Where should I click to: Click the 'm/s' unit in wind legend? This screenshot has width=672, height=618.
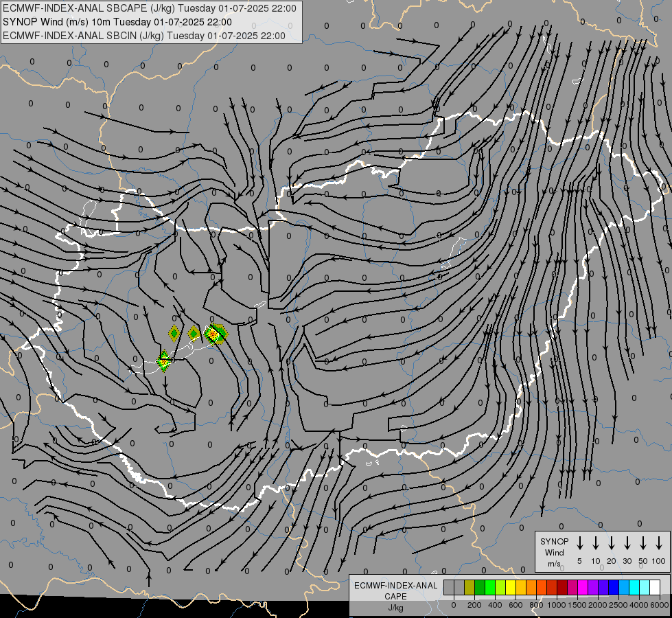click(554, 564)
